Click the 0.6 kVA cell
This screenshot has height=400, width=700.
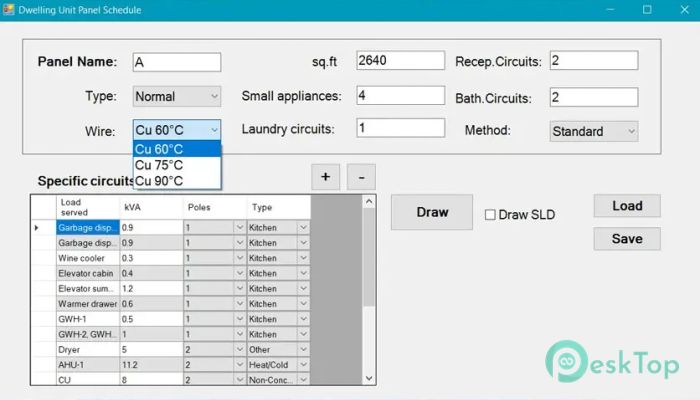click(x=151, y=304)
